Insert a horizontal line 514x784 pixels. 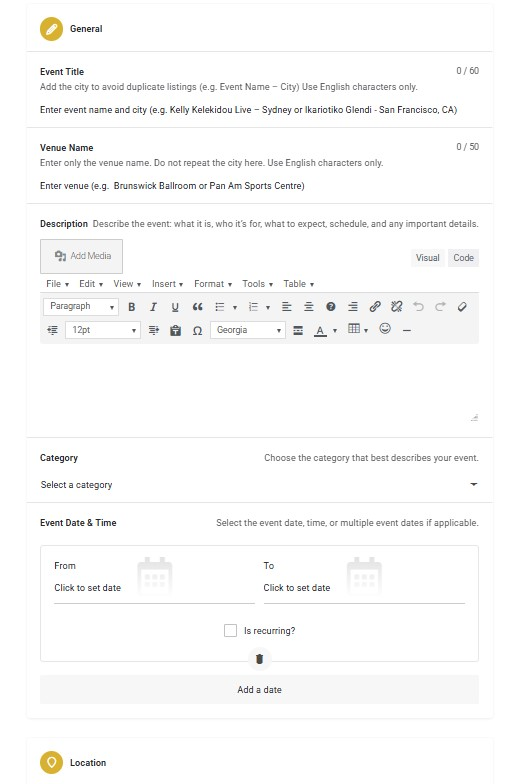point(406,330)
